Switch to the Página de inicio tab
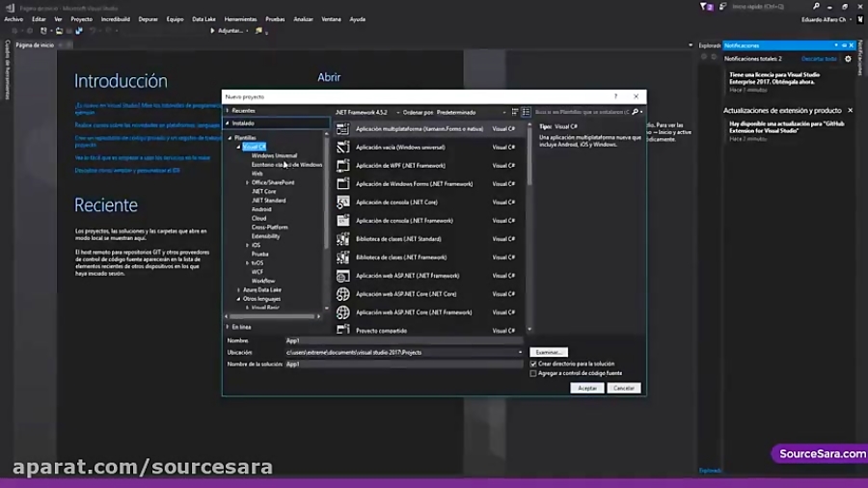 pos(35,45)
